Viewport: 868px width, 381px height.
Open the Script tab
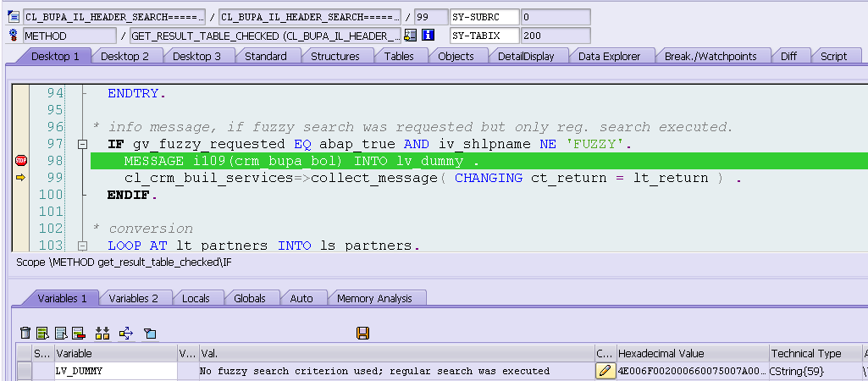833,56
